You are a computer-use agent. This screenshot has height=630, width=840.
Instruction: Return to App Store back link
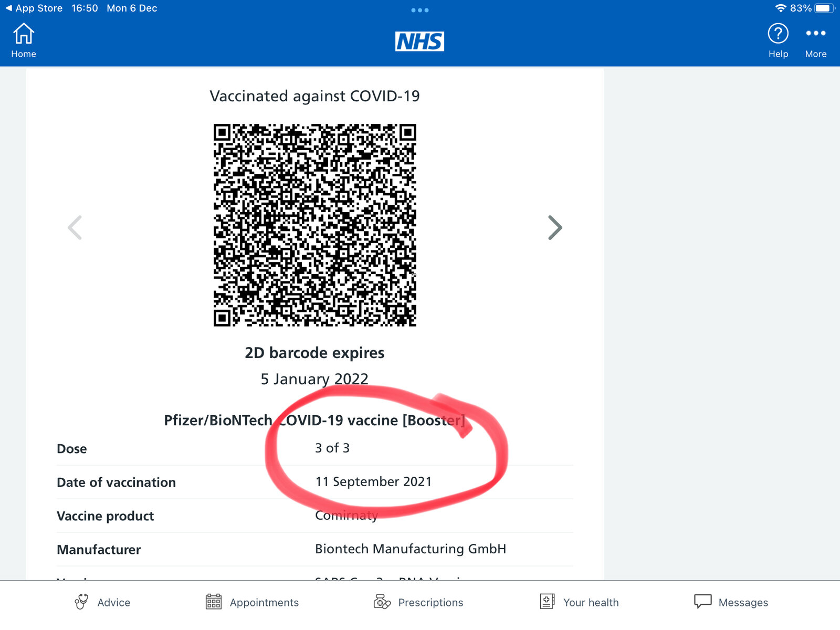pyautogui.click(x=34, y=8)
